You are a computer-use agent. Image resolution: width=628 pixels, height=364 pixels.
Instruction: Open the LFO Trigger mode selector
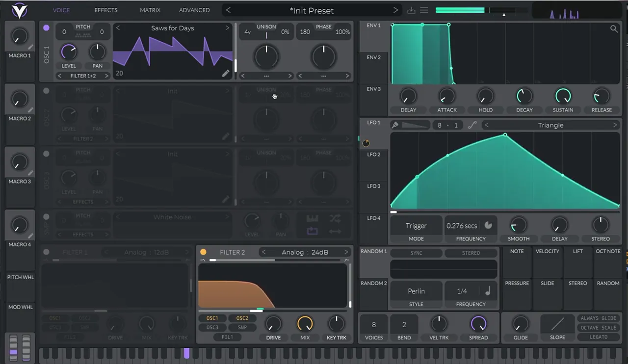416,226
